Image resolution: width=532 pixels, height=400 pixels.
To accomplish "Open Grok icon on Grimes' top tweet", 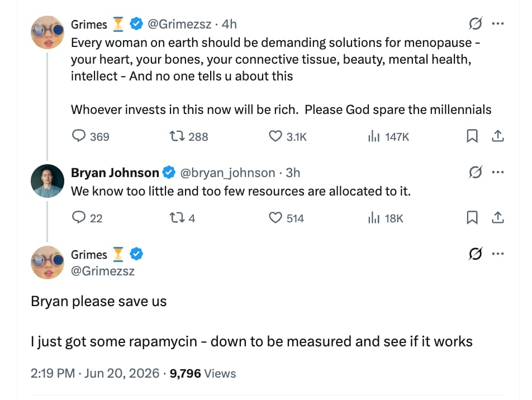I will coord(476,24).
